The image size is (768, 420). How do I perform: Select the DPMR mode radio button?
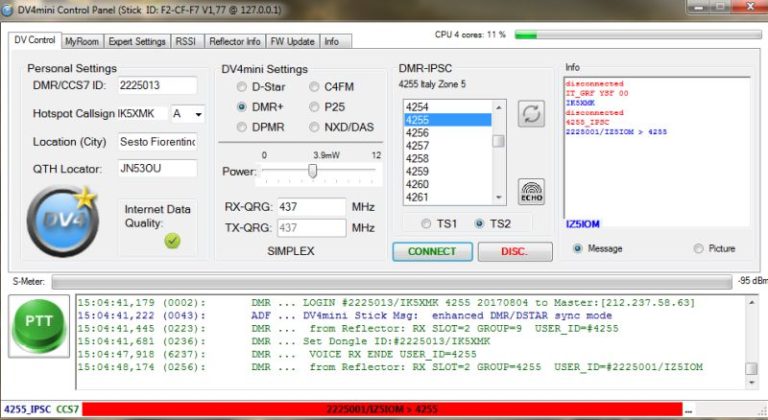click(241, 127)
